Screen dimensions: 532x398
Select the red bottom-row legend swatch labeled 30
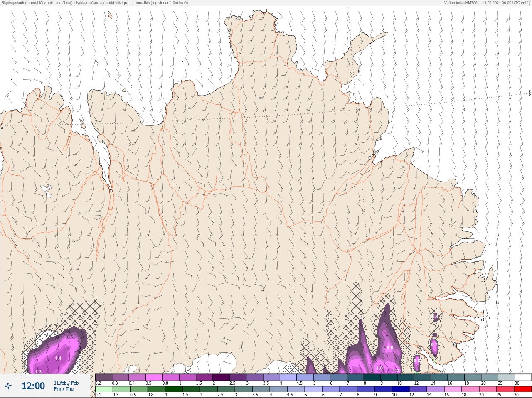[522, 389]
